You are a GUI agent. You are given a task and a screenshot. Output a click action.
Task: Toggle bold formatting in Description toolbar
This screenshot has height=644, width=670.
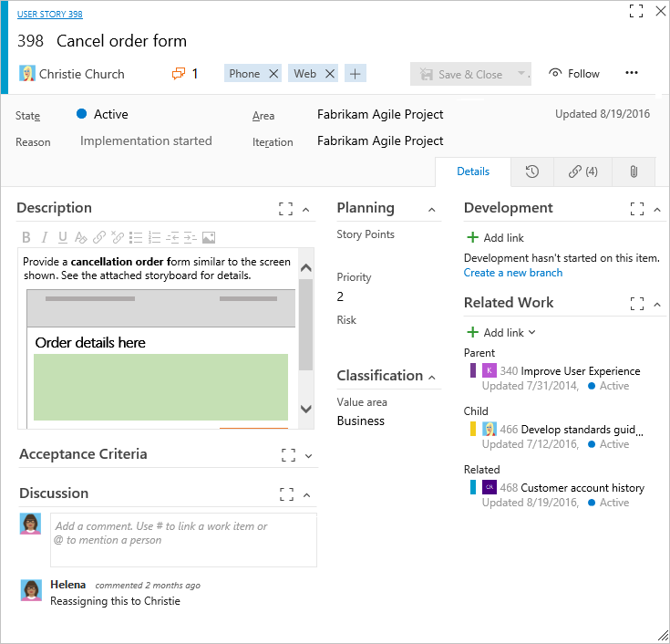click(x=26, y=237)
